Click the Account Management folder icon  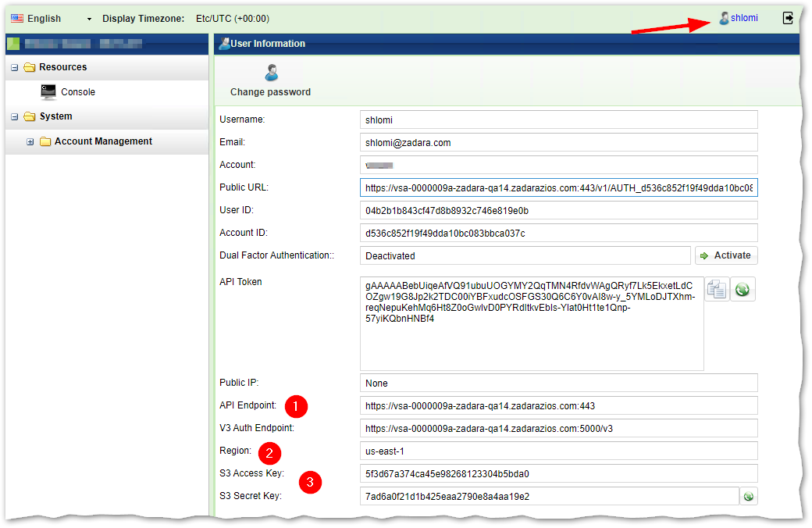point(47,141)
